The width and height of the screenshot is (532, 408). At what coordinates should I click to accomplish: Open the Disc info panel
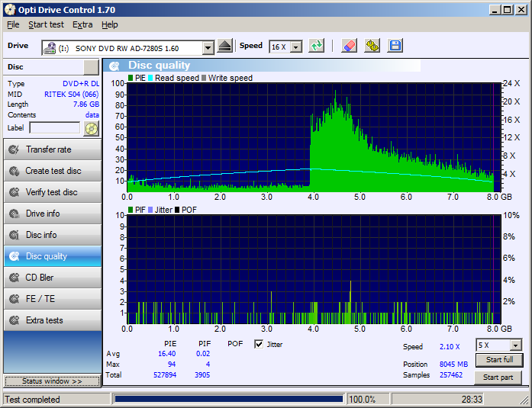click(x=53, y=235)
